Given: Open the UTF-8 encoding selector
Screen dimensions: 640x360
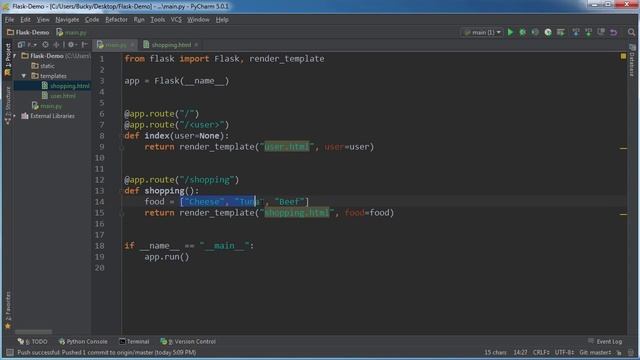Looking at the screenshot, I should pyautogui.click(x=564, y=353).
